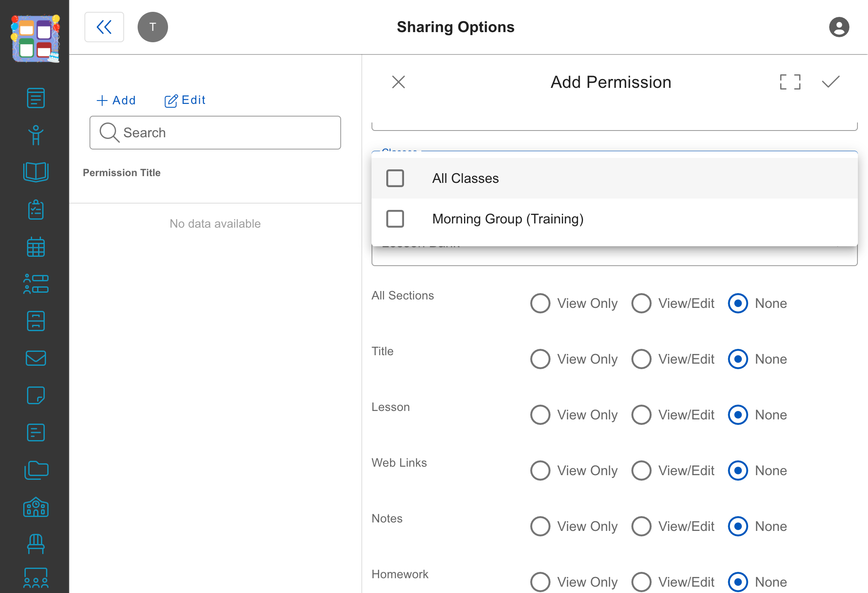
Task: Check the Morning Group (Training) checkbox
Action: click(x=395, y=219)
